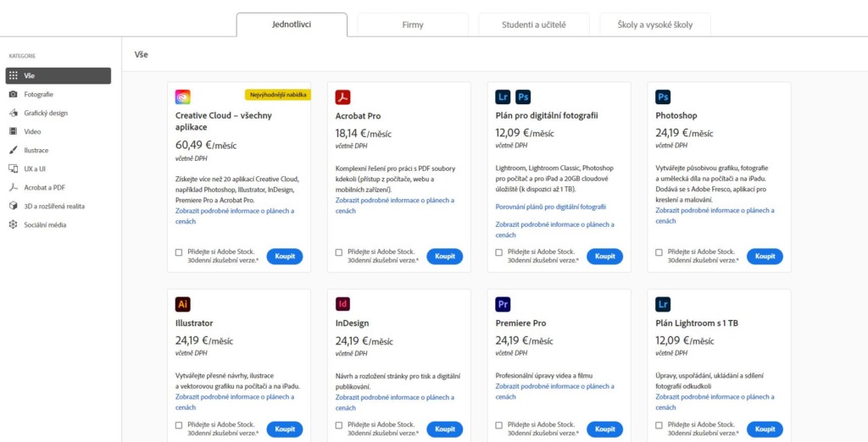Click the Lr icon on digital photography plan card
The width and height of the screenshot is (868, 442).
[x=503, y=97]
